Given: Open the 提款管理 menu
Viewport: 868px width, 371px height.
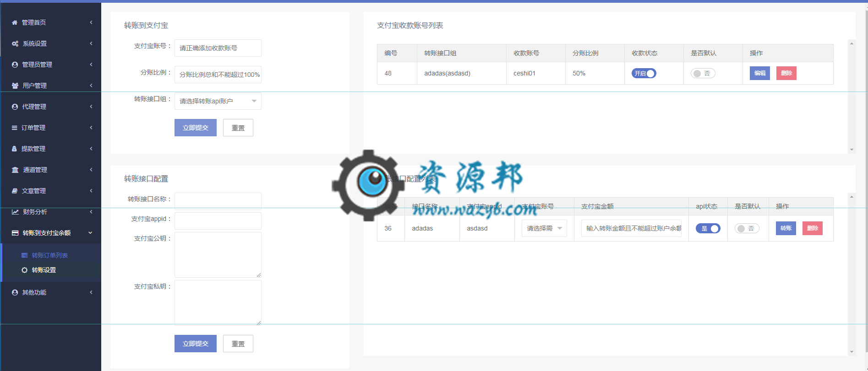Looking at the screenshot, I should pyautogui.click(x=51, y=149).
